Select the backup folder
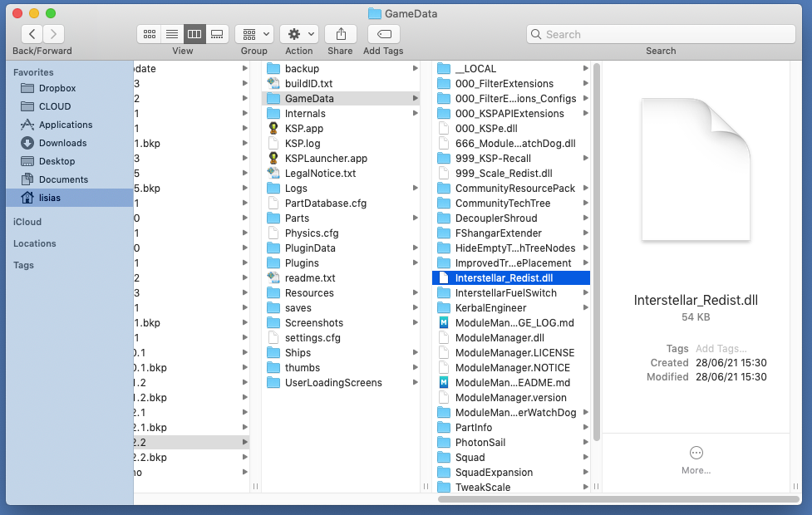 tap(341, 68)
